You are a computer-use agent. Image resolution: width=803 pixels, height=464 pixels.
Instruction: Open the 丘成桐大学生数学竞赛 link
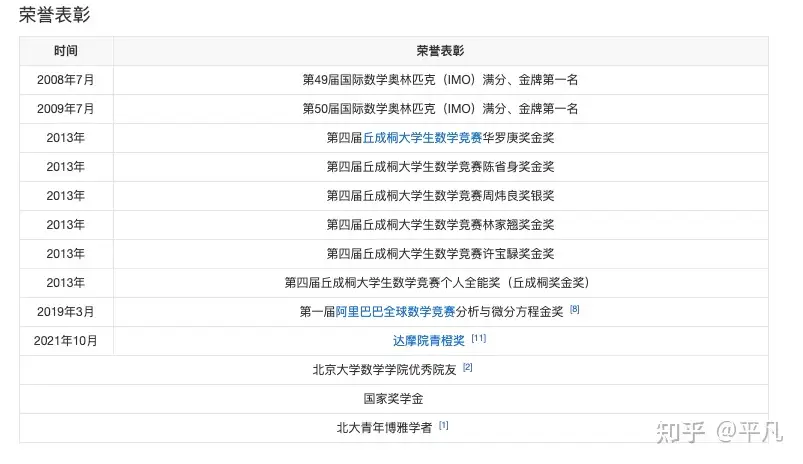click(x=422, y=138)
